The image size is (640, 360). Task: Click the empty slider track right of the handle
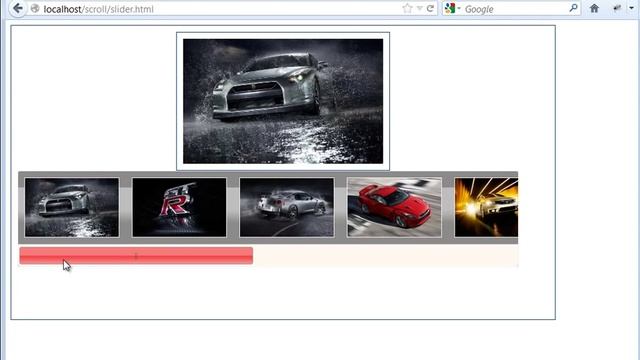click(386, 256)
